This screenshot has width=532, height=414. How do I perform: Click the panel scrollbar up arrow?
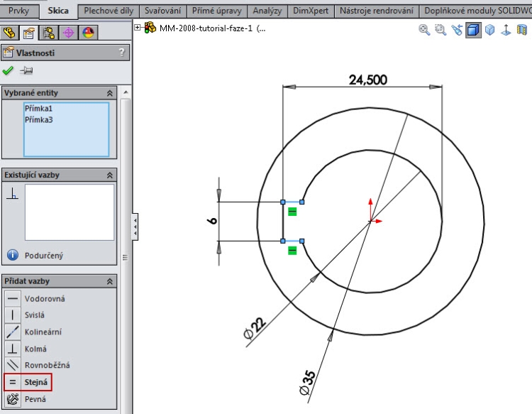[x=126, y=92]
